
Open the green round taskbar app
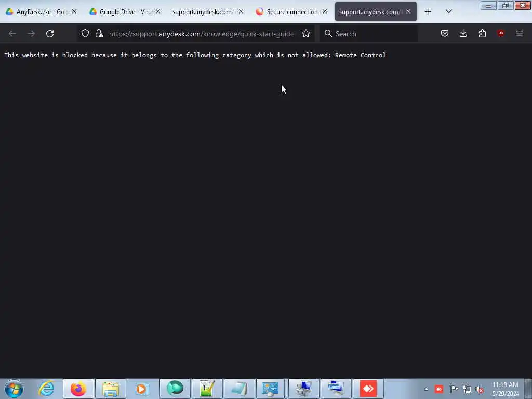175,389
